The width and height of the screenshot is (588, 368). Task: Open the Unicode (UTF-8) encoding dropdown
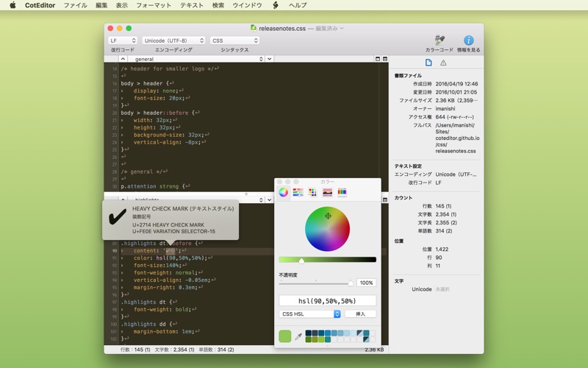click(173, 40)
